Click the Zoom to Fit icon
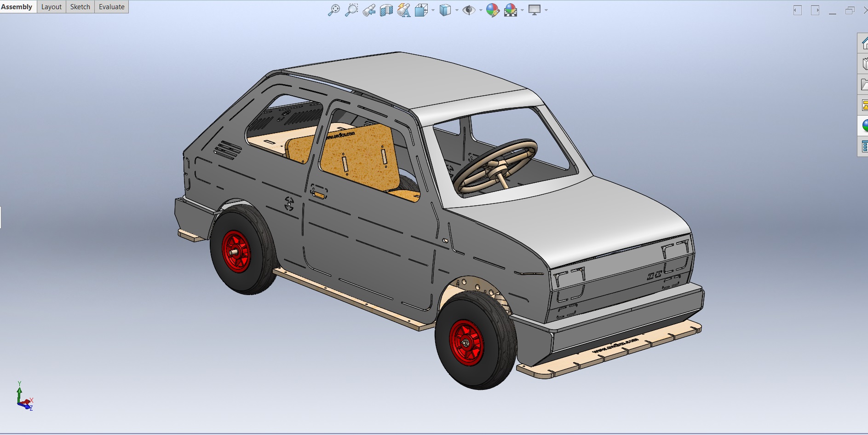The width and height of the screenshot is (868, 435). click(334, 10)
